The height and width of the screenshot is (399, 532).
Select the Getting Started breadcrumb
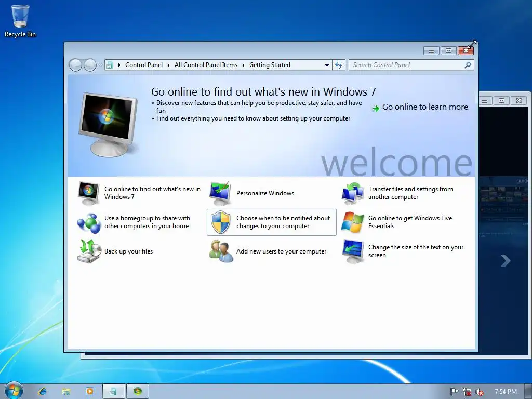(x=270, y=65)
